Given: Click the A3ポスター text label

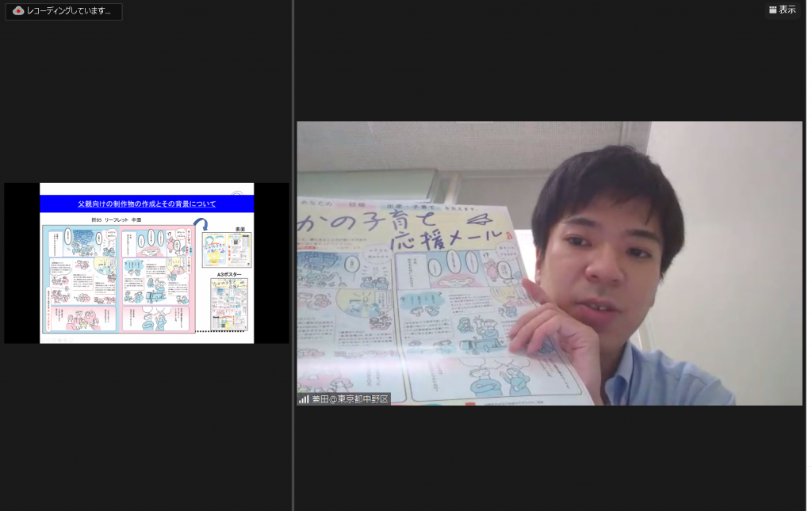Looking at the screenshot, I should 228,274.
